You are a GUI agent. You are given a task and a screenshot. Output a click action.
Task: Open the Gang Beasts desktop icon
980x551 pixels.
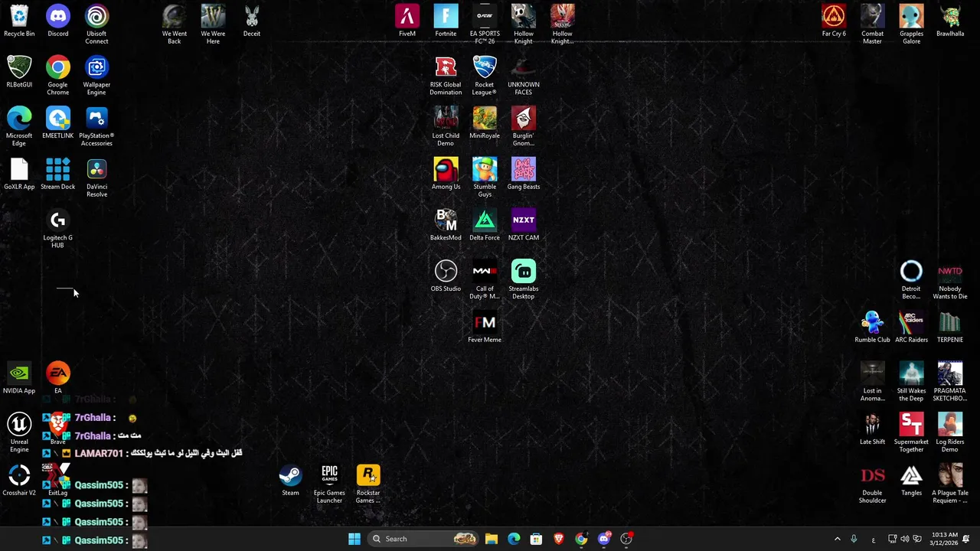pos(524,174)
